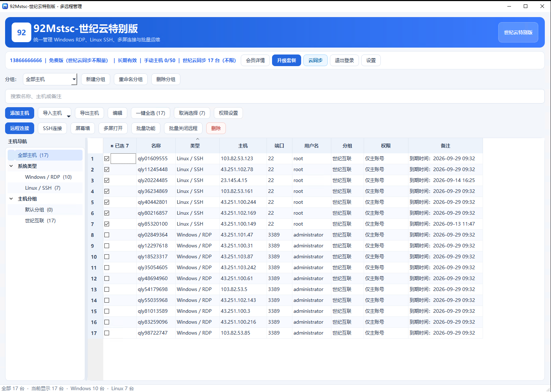Viewport: 551px width, 392px height.
Task: Click the 已选 7 header cell
Action: tap(120, 146)
